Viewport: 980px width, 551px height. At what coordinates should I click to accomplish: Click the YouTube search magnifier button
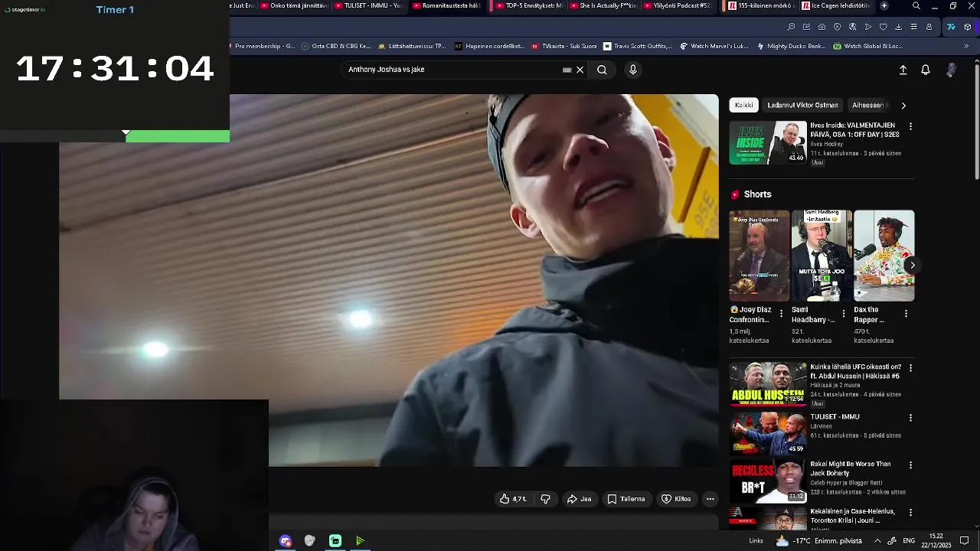click(x=602, y=70)
